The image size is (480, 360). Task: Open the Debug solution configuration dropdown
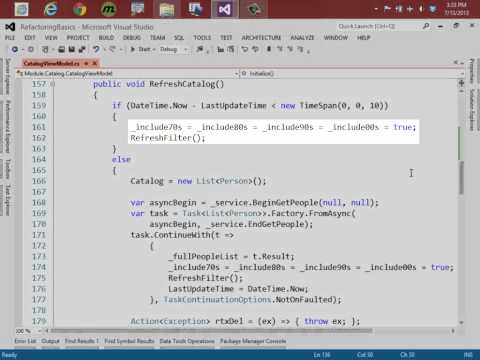(x=173, y=49)
